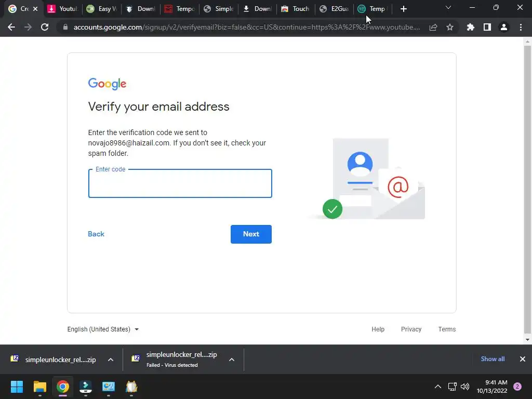
Task: Open the Terms link
Action: (447, 329)
